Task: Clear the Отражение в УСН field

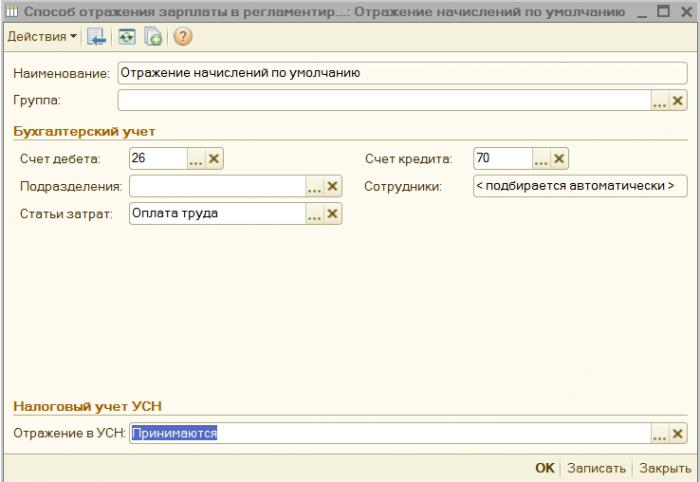Action: [x=677, y=433]
